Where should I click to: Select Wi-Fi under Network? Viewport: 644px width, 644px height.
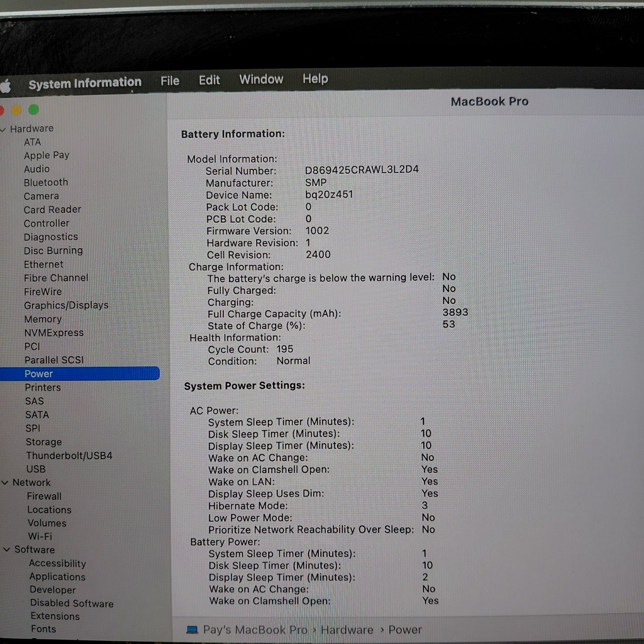(40, 536)
